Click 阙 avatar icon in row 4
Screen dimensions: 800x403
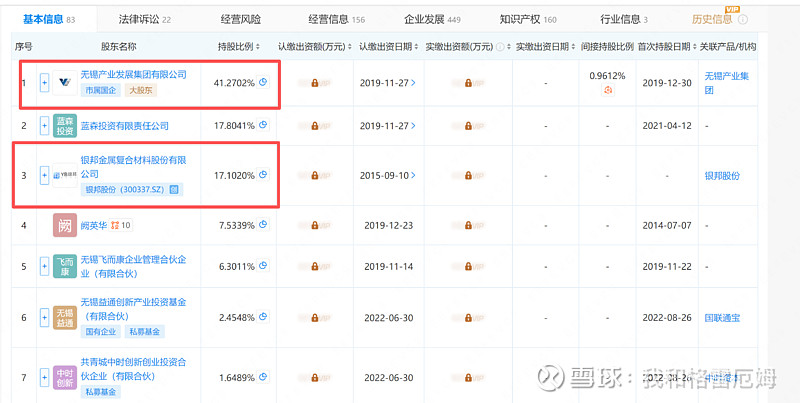65,225
